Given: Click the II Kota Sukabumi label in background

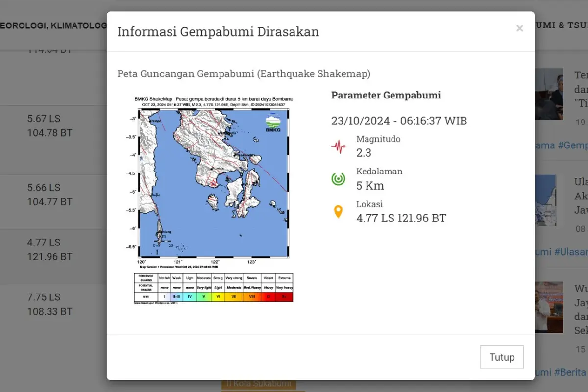Looking at the screenshot, I should pyautogui.click(x=259, y=383).
